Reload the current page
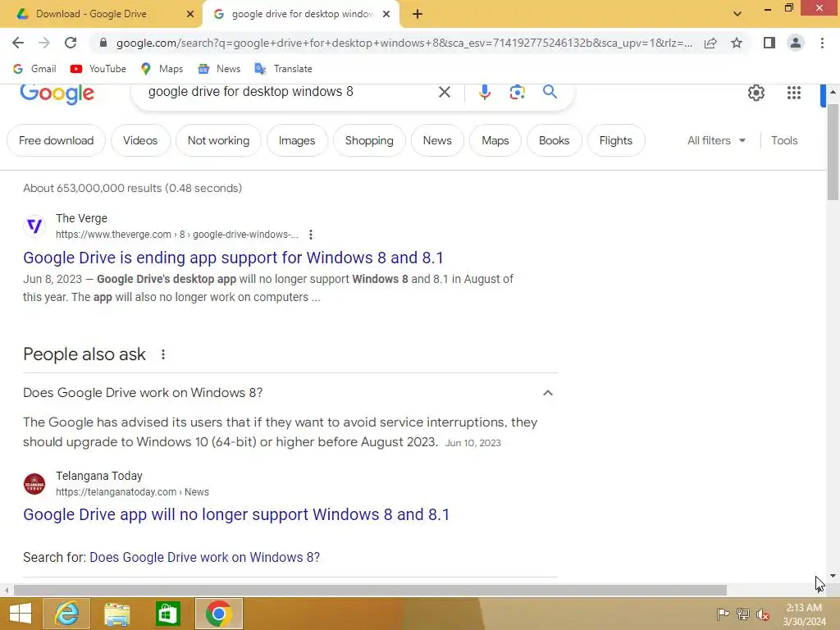840x630 pixels. 71,43
